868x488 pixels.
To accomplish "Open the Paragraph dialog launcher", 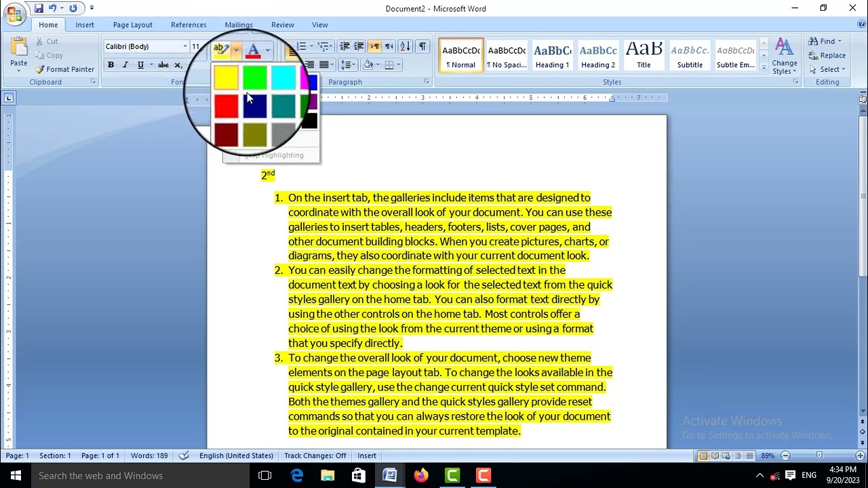I will coord(427,82).
